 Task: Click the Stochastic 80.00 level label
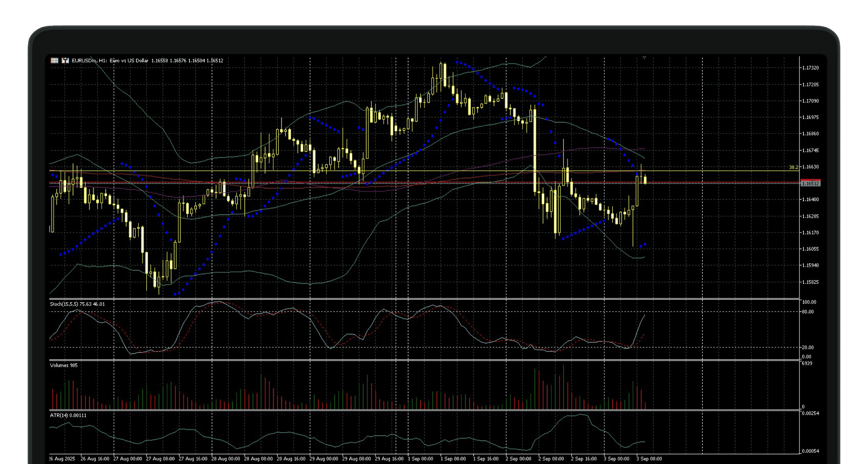tap(808, 312)
